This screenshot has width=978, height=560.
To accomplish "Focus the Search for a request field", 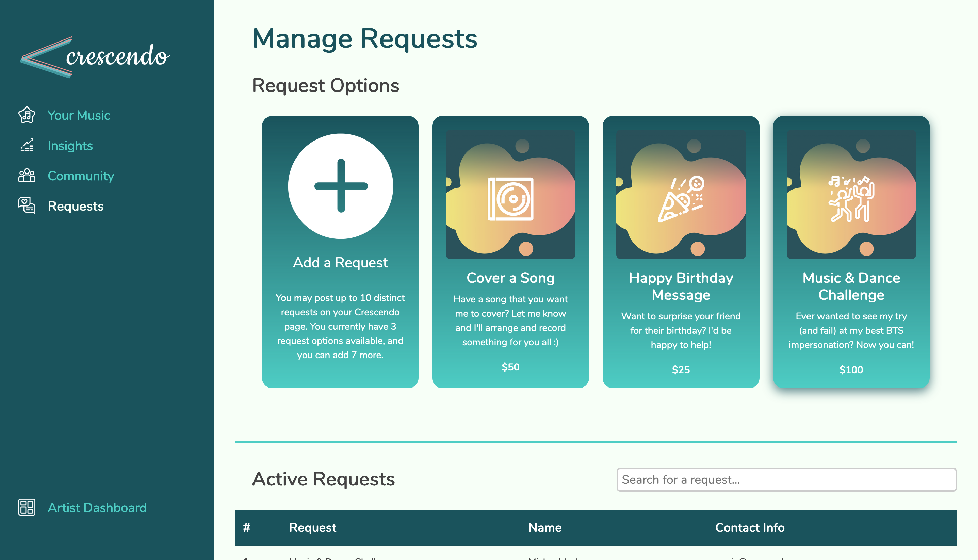I will point(786,480).
